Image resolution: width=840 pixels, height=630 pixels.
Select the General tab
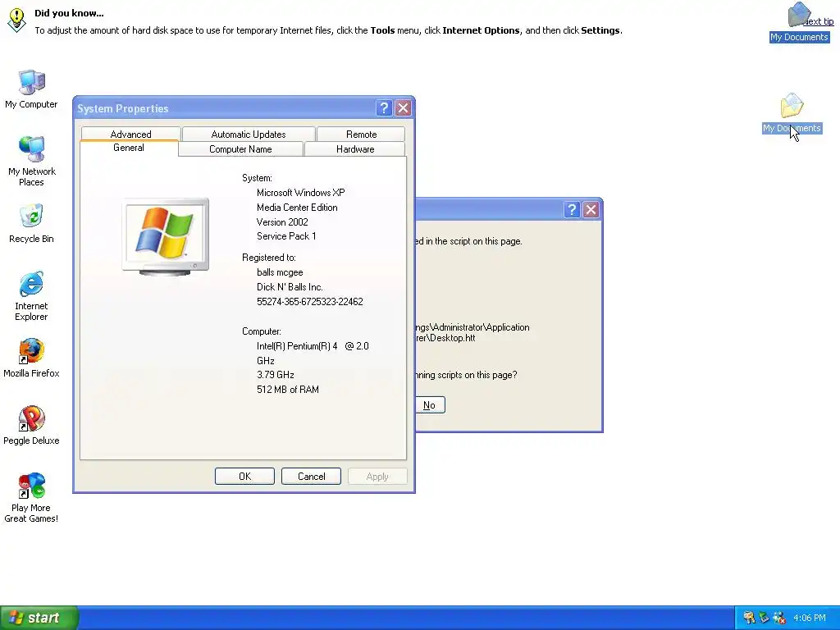tap(129, 148)
